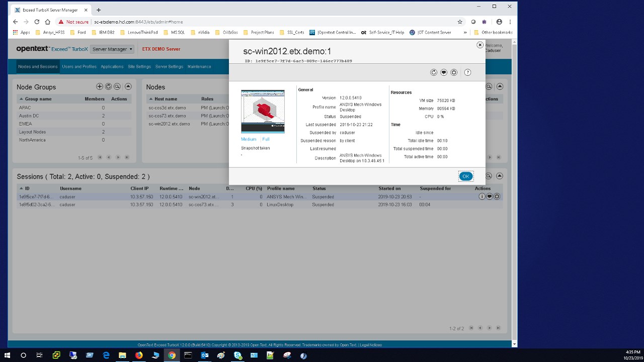Sort Sessions by ID column header
This screenshot has height=362, width=644.
27,189
